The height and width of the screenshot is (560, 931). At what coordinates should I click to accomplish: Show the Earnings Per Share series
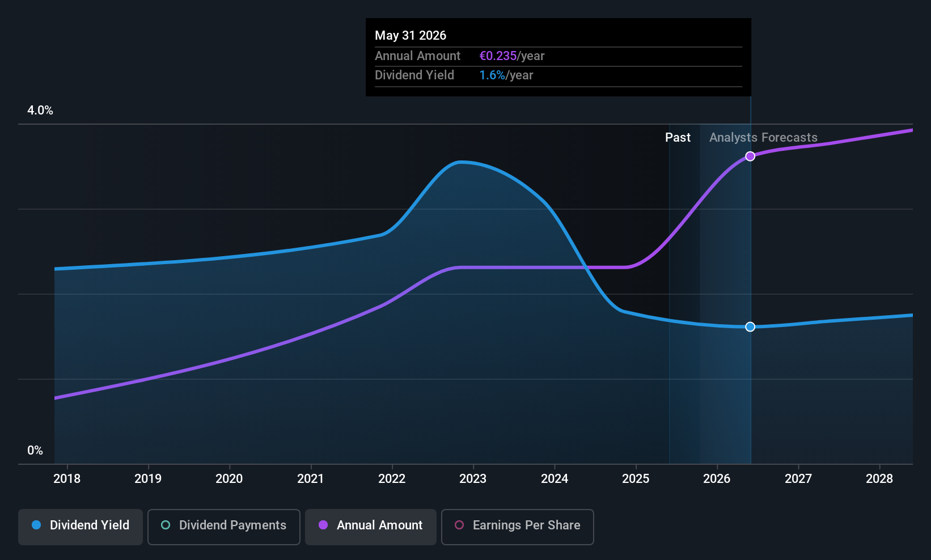(517, 525)
